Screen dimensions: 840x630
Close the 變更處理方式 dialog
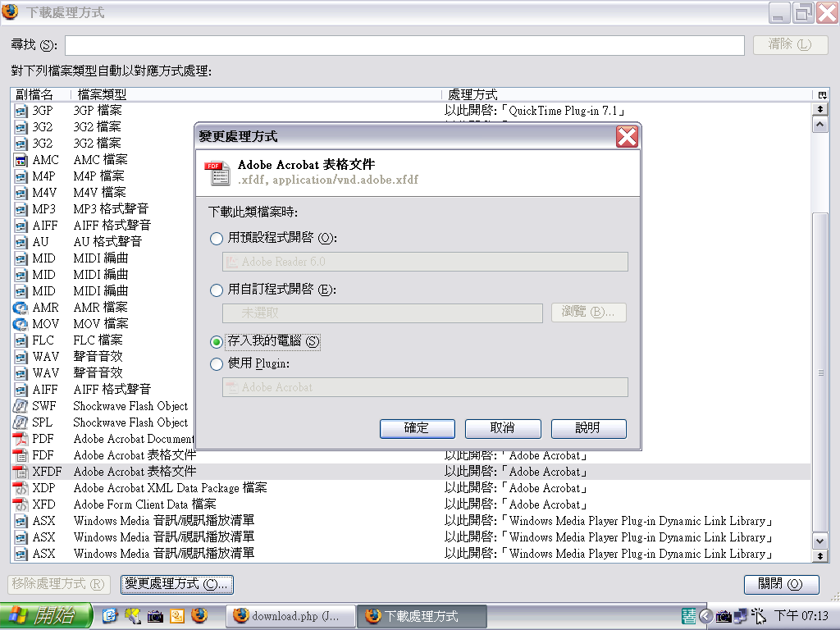627,137
